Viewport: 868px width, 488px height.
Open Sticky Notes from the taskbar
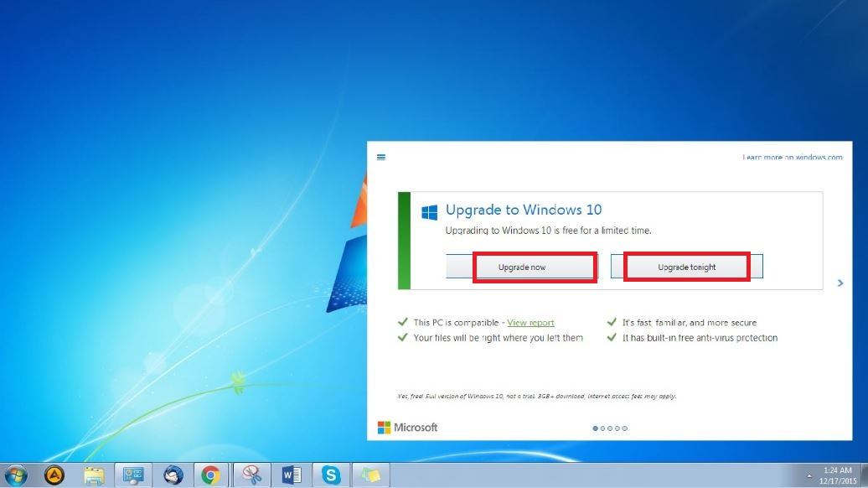(x=370, y=475)
